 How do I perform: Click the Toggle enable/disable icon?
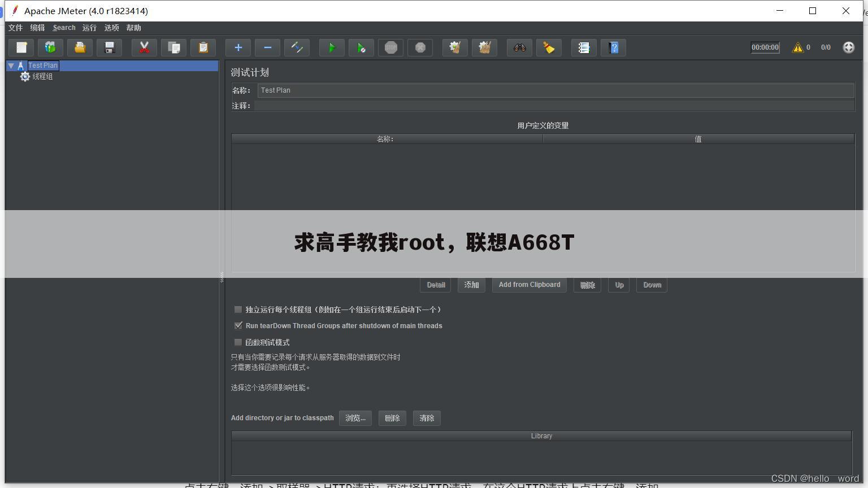click(297, 47)
